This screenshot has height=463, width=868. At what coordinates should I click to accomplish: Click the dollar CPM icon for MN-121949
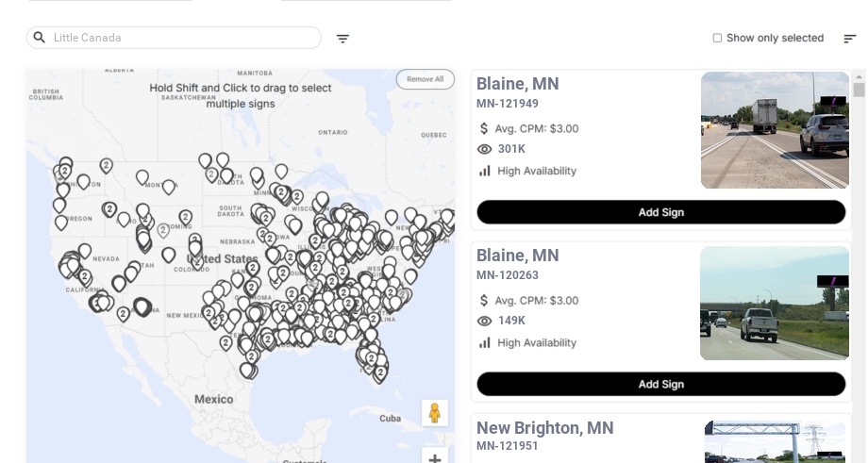[x=485, y=128]
